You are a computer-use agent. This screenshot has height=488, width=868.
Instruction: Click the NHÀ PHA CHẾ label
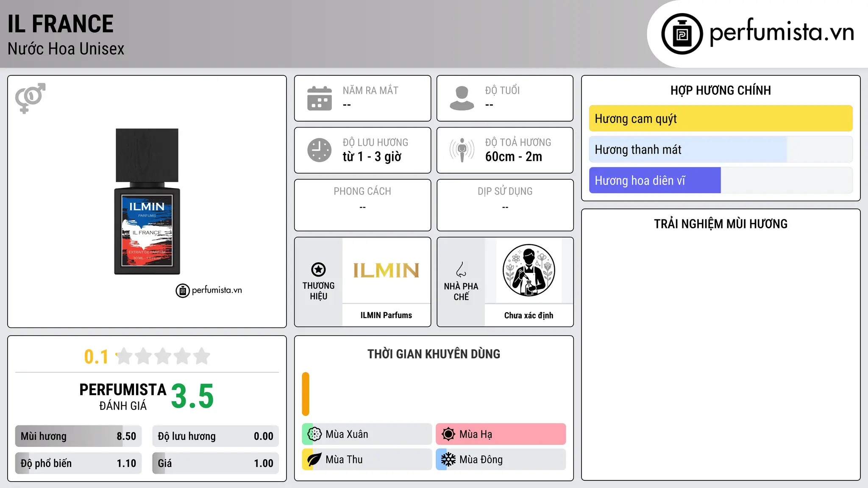(x=461, y=291)
